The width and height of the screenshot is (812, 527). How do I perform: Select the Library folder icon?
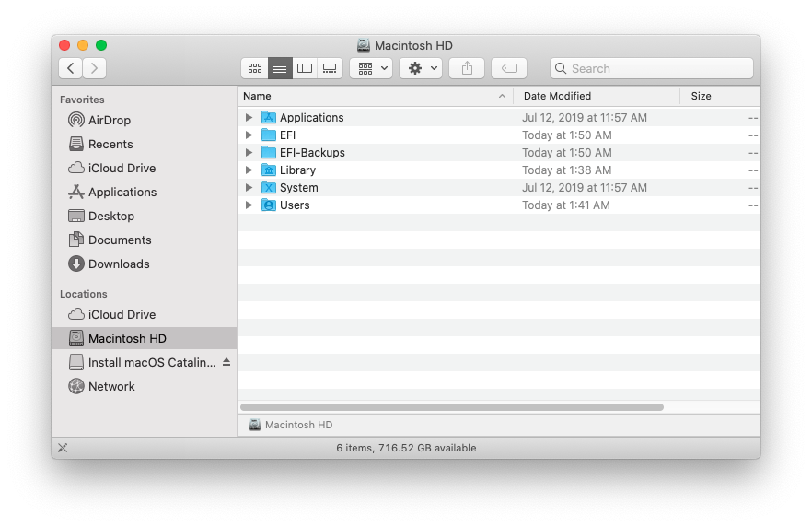coord(268,170)
